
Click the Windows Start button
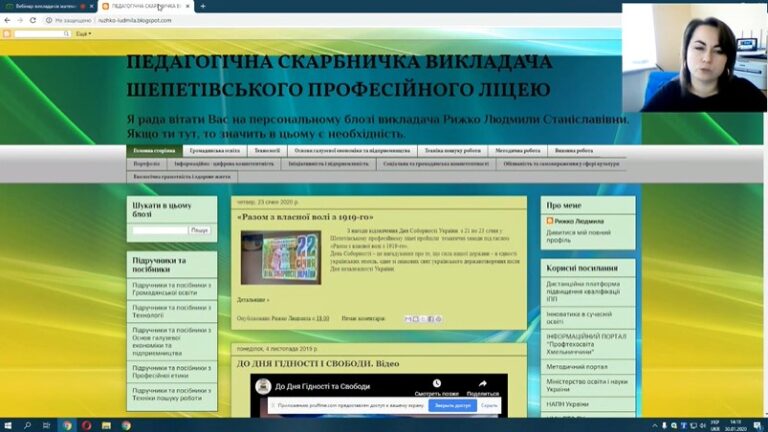click(8, 424)
